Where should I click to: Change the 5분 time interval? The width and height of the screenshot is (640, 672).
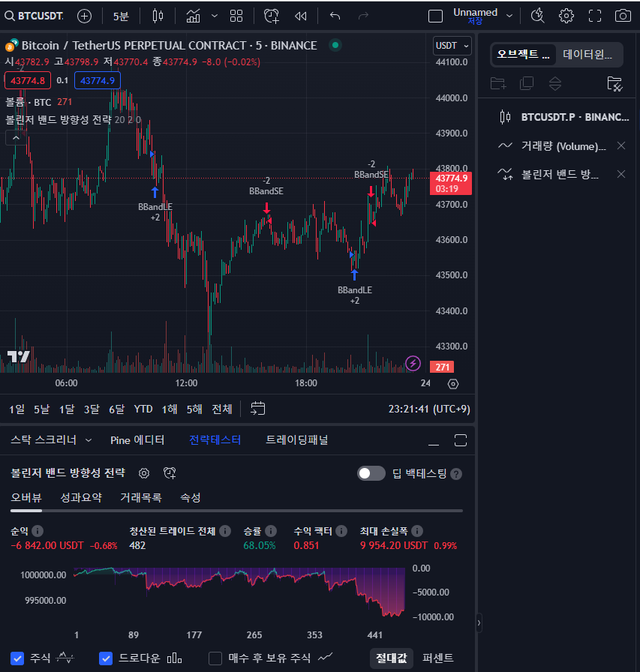pos(121,16)
